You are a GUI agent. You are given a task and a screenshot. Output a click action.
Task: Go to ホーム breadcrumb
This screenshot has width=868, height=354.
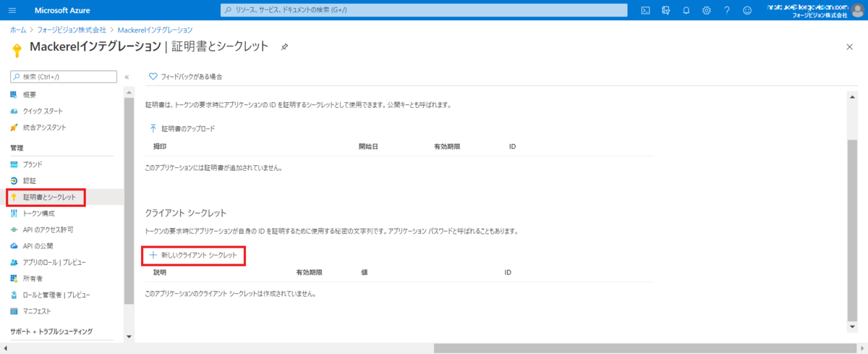pyautogui.click(x=17, y=30)
